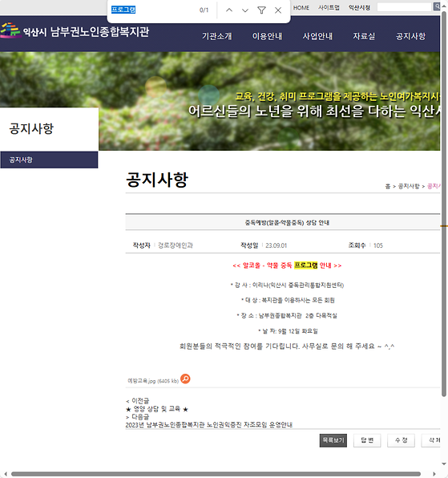448x478 pixels.
Task: Click the find text input field
Action: [x=152, y=10]
